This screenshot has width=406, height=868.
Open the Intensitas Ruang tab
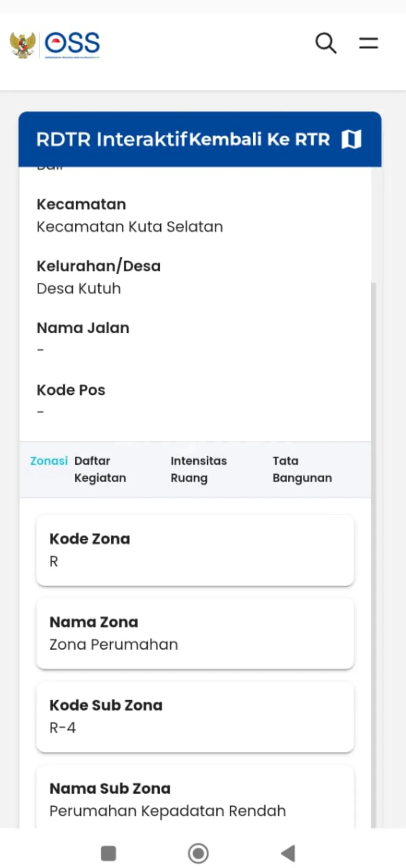(198, 469)
